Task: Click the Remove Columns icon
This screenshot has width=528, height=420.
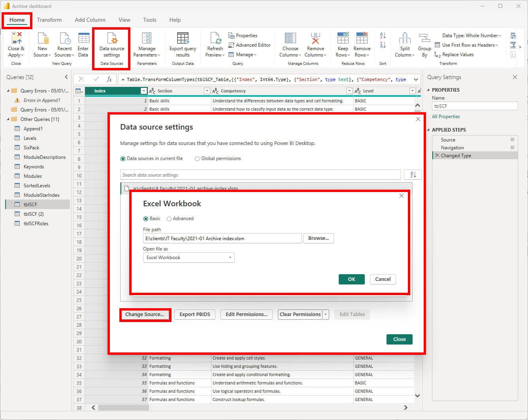Action: tap(315, 38)
